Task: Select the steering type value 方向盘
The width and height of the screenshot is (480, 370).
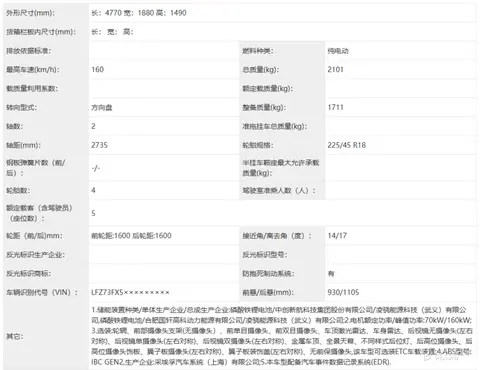Action: 102,107
